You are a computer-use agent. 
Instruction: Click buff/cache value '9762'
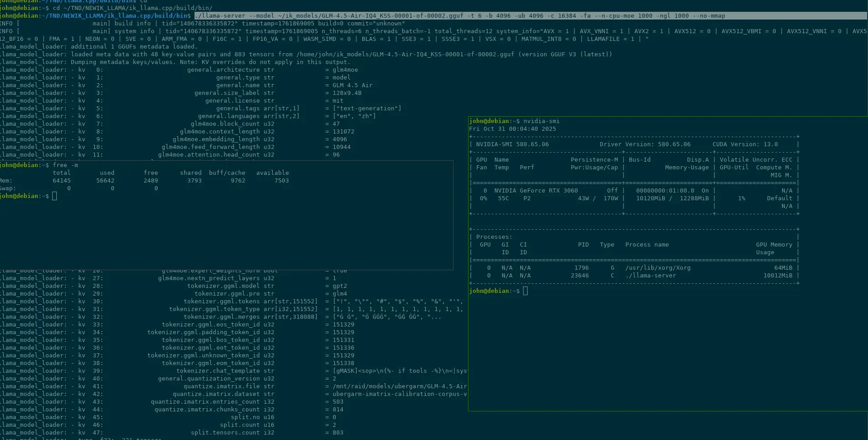tap(238, 181)
